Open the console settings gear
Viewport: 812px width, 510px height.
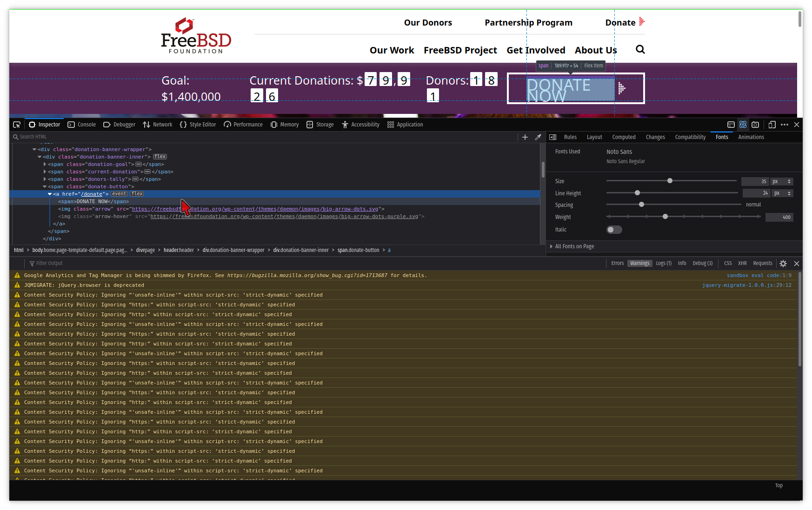point(783,264)
